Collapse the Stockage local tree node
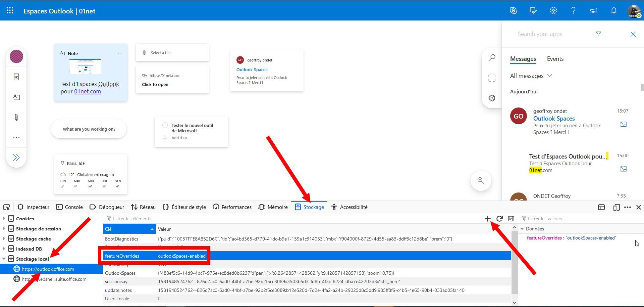Image resolution: width=644 pixels, height=307 pixels. pos(4,259)
